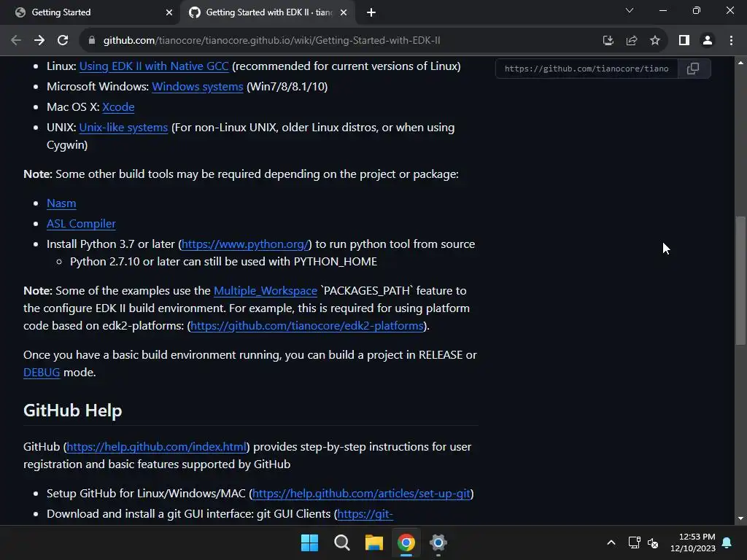Open the clock and date panel

693,542
